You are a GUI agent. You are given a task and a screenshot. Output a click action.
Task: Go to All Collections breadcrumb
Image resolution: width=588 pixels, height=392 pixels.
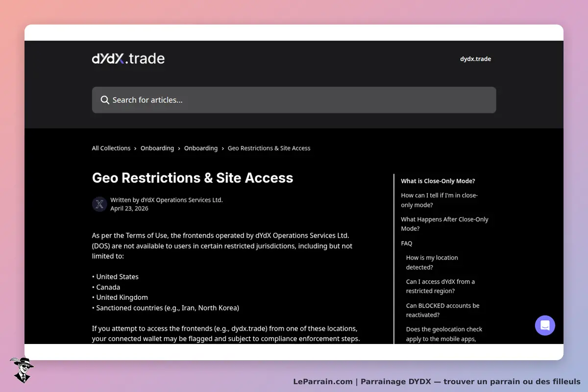(x=111, y=148)
